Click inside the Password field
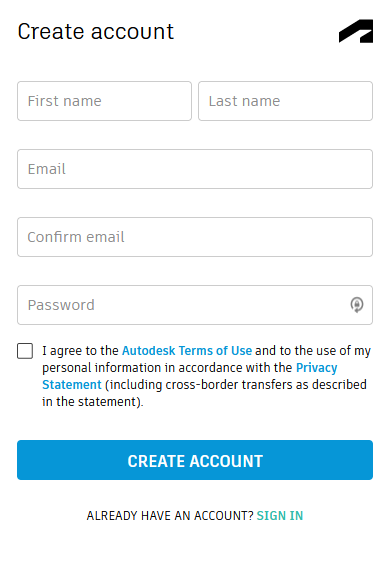Image resolution: width=391 pixels, height=562 pixels. point(195,305)
